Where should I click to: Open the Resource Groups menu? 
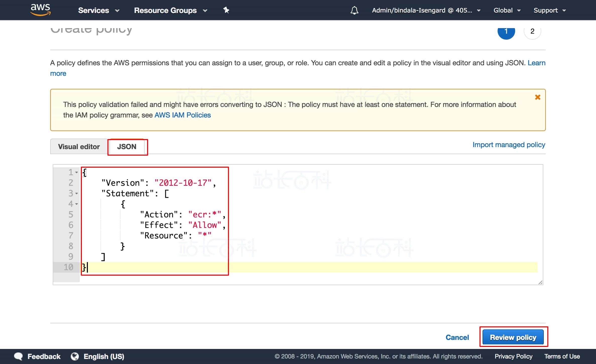pos(171,11)
